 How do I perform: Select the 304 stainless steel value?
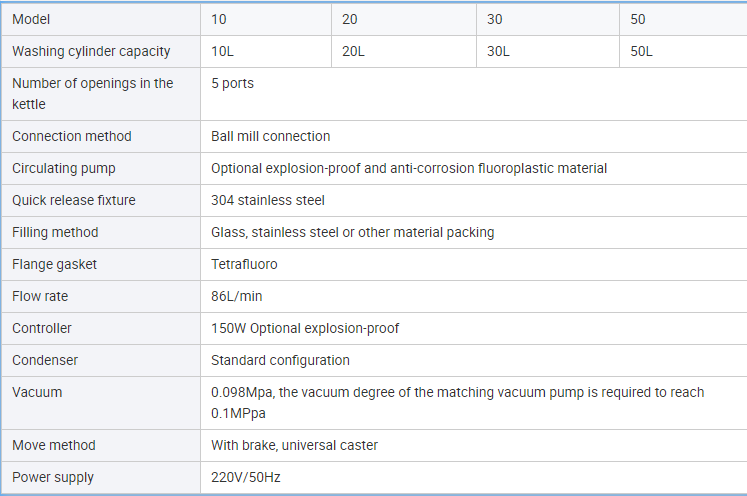coord(267,200)
